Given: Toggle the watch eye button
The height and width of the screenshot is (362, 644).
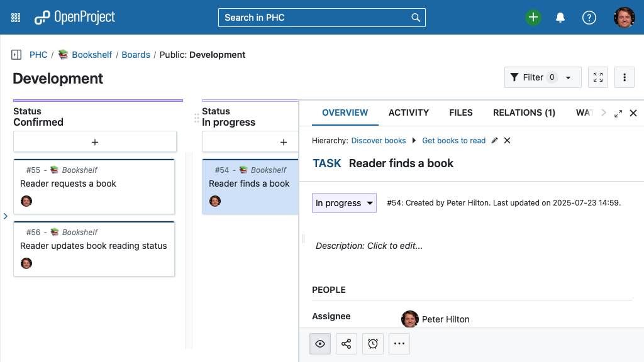Looking at the screenshot, I should click(x=320, y=344).
